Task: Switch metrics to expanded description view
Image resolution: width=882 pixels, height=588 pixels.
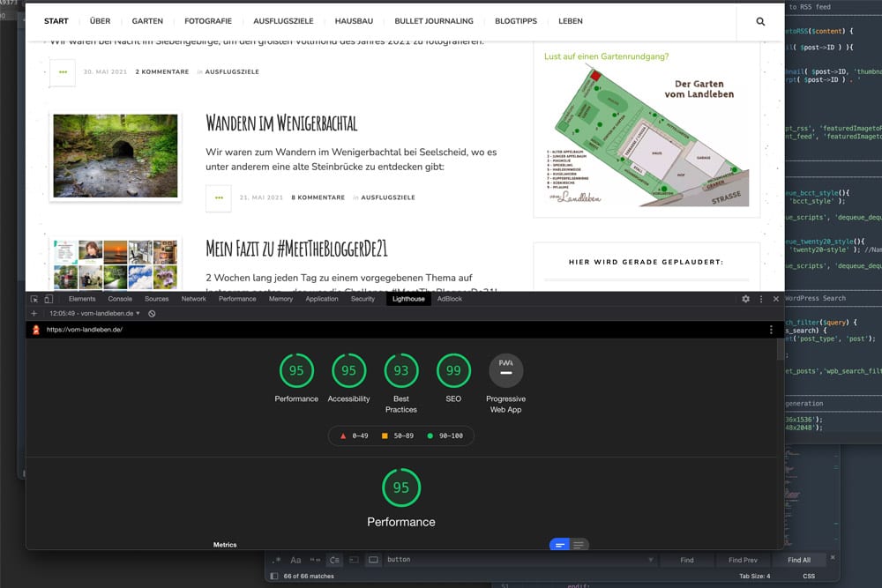Action: (x=579, y=545)
